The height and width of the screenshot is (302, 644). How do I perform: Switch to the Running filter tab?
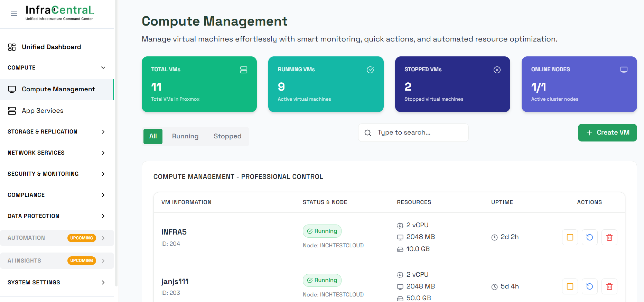pos(185,136)
